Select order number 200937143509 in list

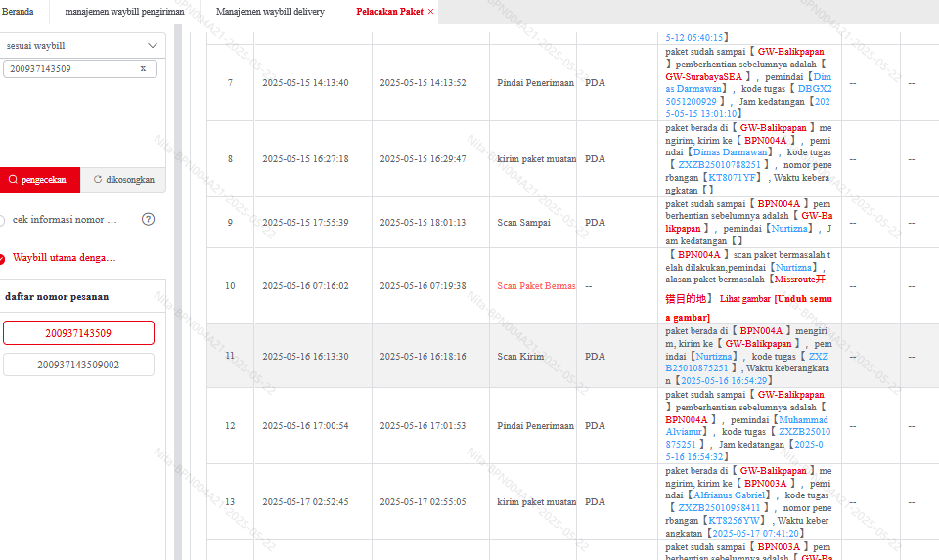(x=78, y=333)
